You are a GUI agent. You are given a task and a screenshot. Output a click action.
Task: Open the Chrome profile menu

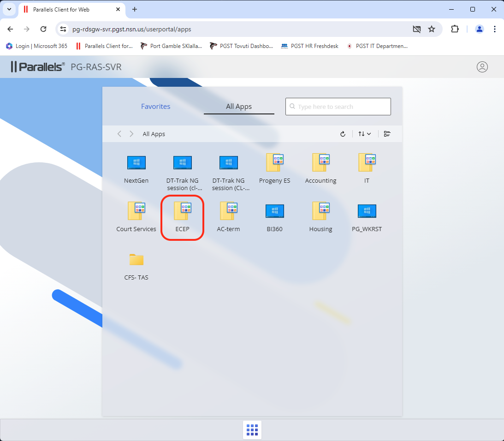(479, 29)
